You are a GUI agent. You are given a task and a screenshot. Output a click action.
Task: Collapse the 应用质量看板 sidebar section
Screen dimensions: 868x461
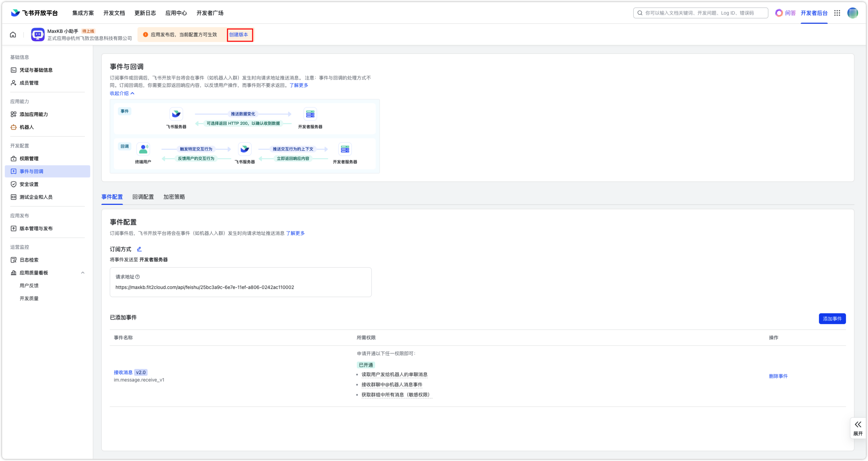pyautogui.click(x=83, y=273)
